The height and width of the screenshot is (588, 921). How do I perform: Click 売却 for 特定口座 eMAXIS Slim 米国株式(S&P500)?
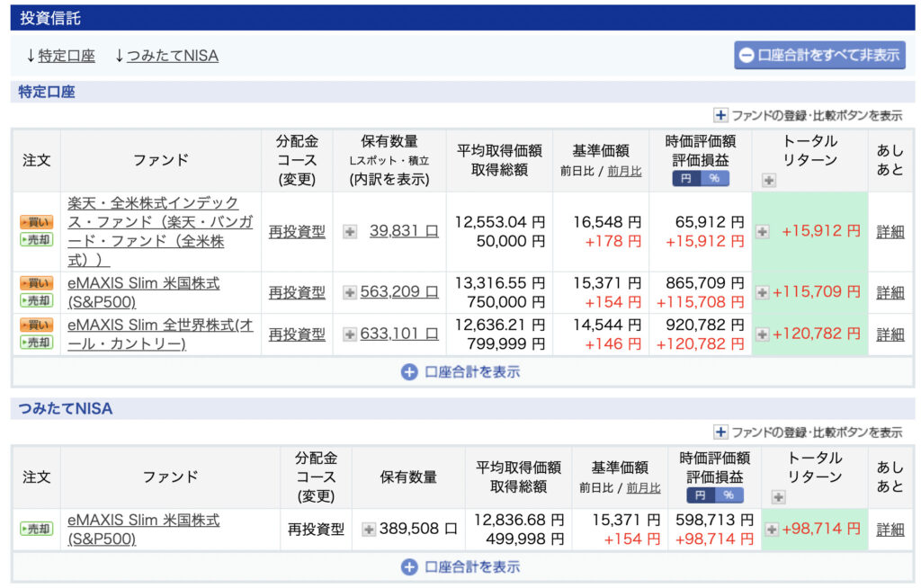pyautogui.click(x=36, y=301)
